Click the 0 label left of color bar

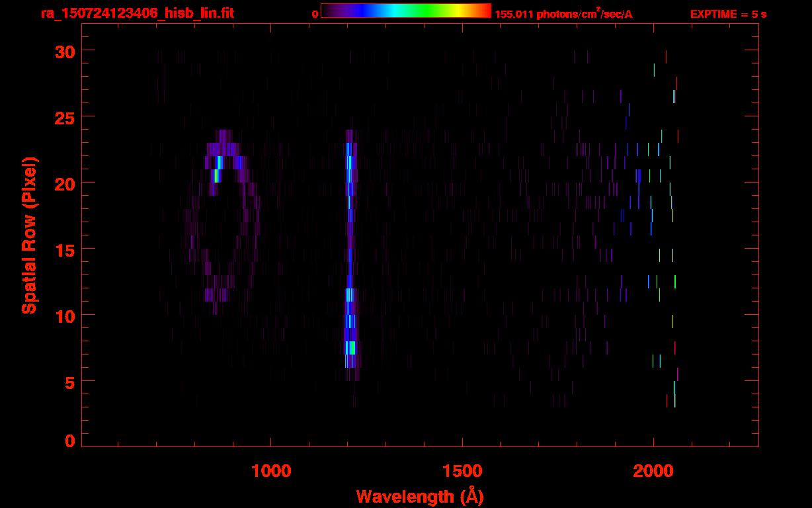tap(315, 14)
